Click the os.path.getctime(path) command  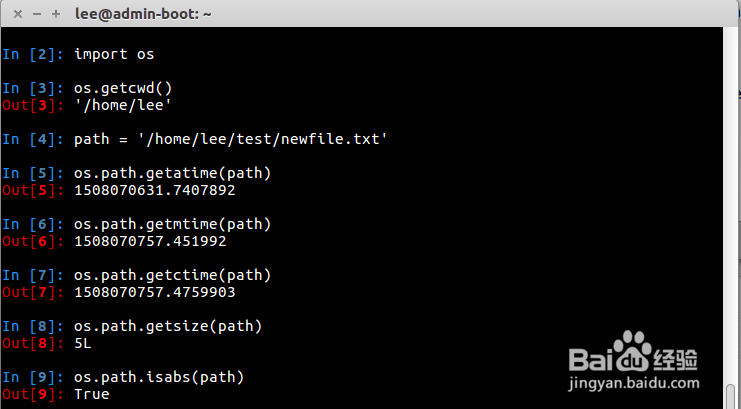click(172, 274)
